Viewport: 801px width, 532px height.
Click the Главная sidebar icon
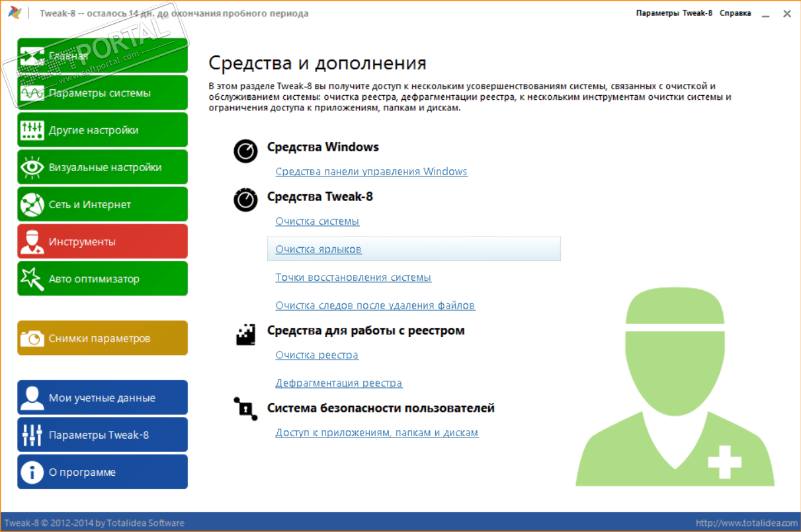[x=32, y=56]
